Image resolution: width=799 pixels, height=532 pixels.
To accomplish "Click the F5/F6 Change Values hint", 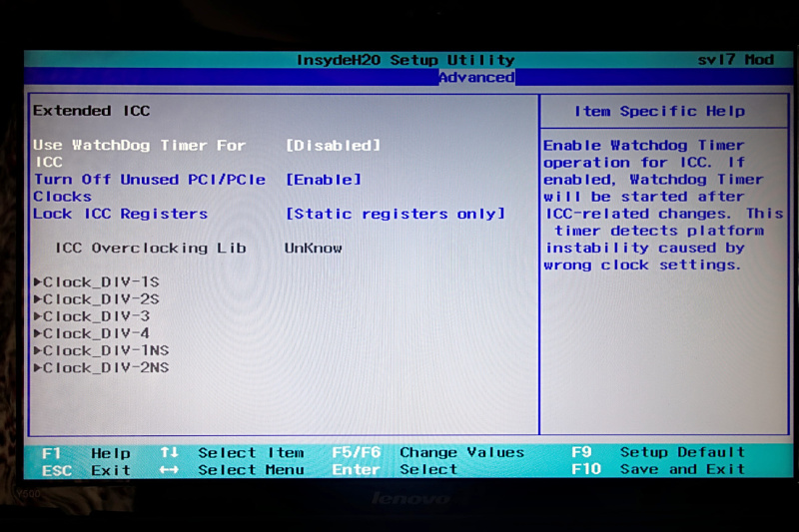I will click(x=428, y=452).
